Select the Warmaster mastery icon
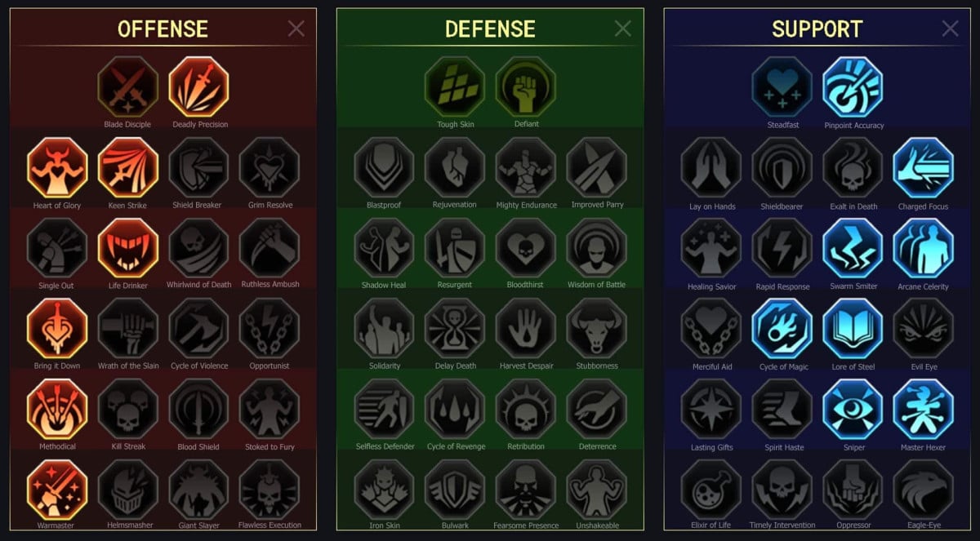The image size is (980, 541). coord(56,490)
